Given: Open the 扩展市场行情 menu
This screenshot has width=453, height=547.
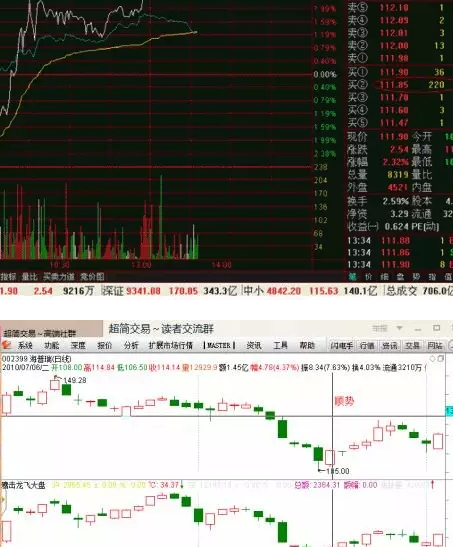Looking at the screenshot, I should [x=171, y=345].
